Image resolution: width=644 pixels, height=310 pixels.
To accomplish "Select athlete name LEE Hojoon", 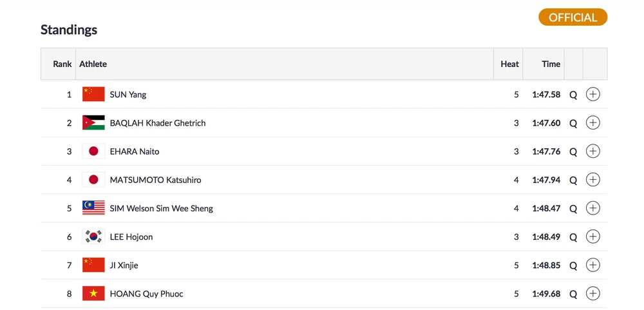I will tap(131, 237).
